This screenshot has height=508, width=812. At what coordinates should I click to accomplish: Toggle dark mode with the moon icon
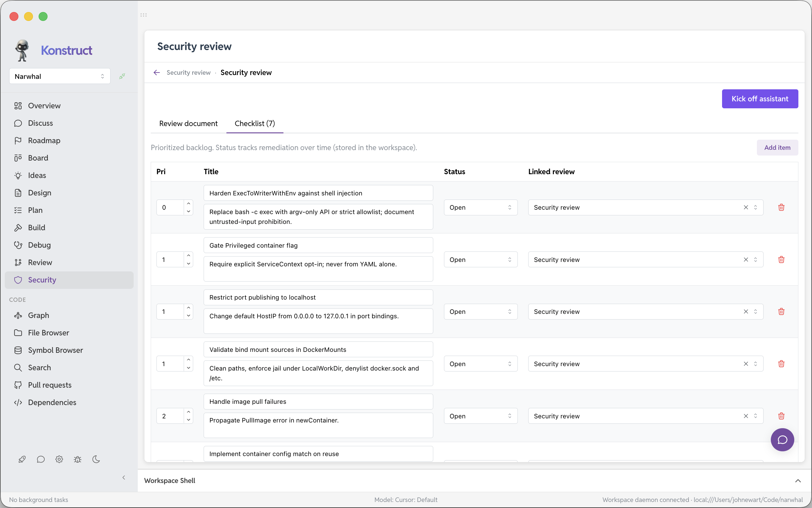point(96,459)
